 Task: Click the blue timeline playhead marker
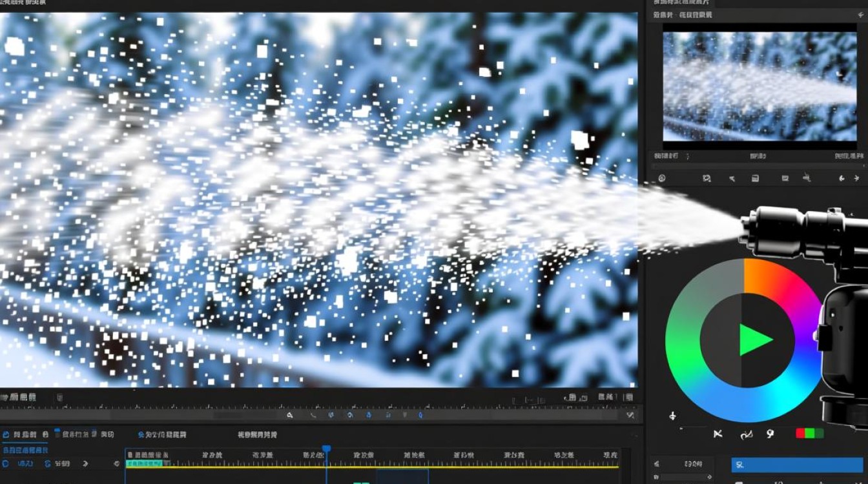[326, 449]
